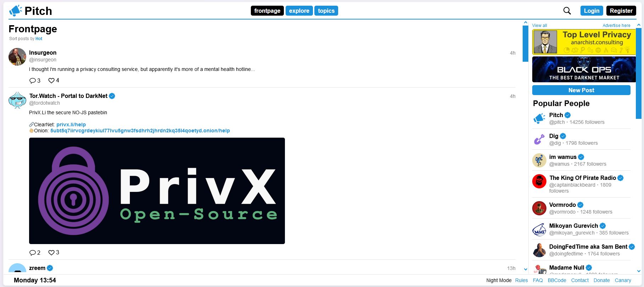644x287 pixels.
Task: Click the sidebar scroll-up arrow
Action: click(639, 25)
